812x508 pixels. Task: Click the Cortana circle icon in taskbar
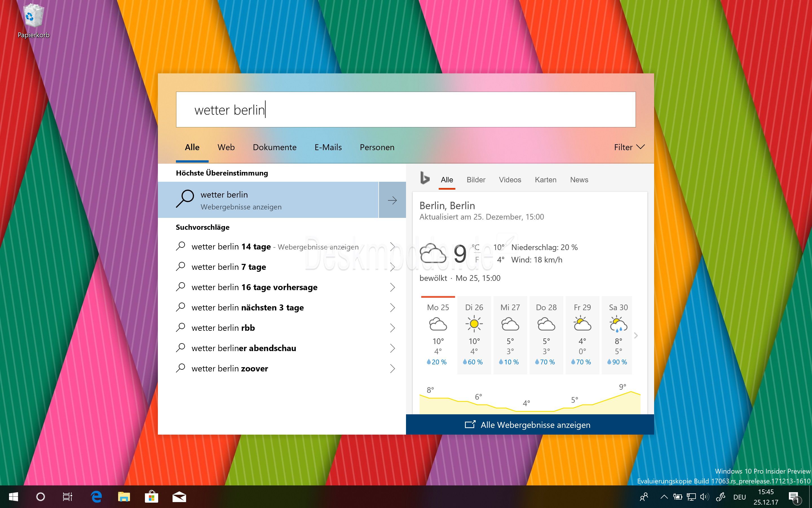[x=40, y=497]
